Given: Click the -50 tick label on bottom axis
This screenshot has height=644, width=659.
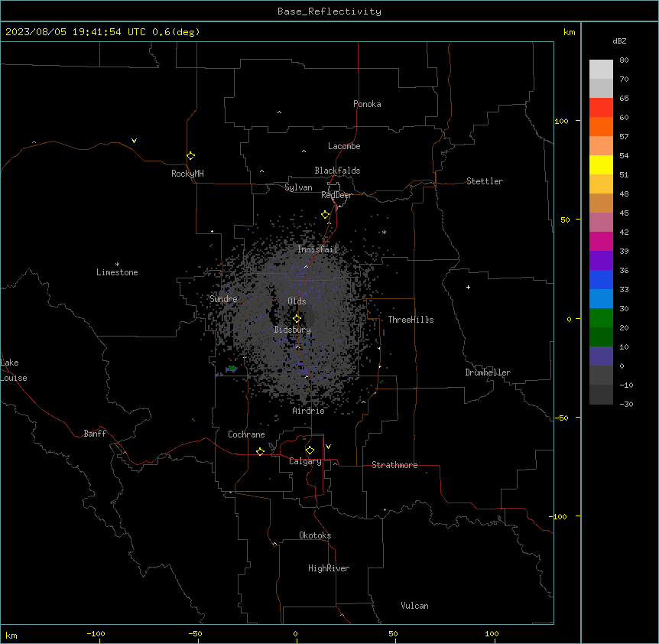Looking at the screenshot, I should [195, 633].
